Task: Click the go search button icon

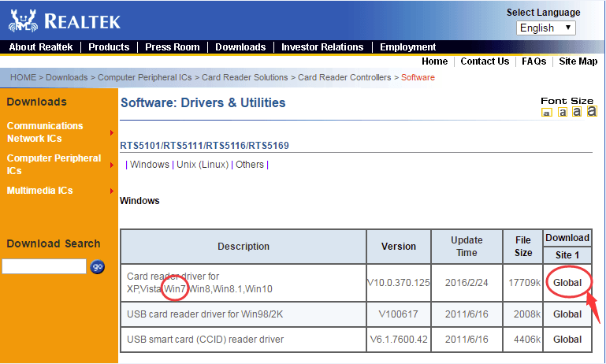Action: [98, 266]
